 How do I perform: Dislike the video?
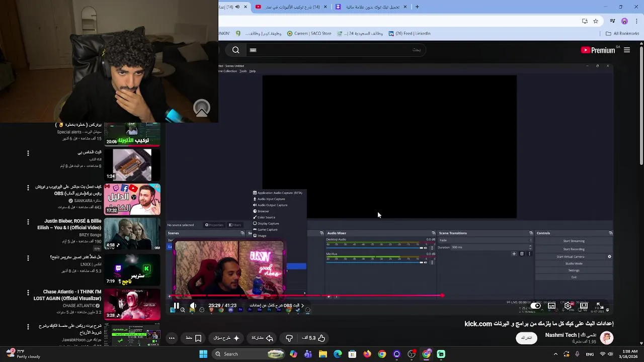click(289, 338)
